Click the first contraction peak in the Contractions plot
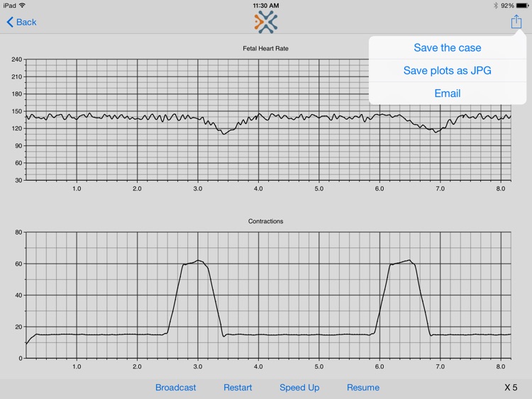 point(198,261)
